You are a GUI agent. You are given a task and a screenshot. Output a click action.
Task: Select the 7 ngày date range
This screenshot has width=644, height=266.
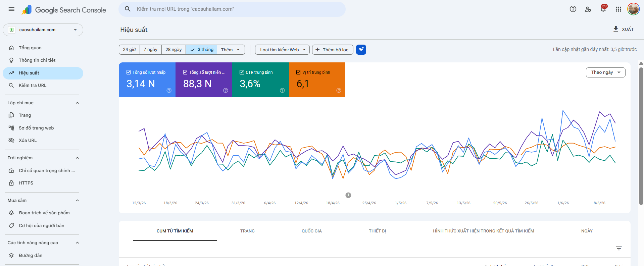151,50
